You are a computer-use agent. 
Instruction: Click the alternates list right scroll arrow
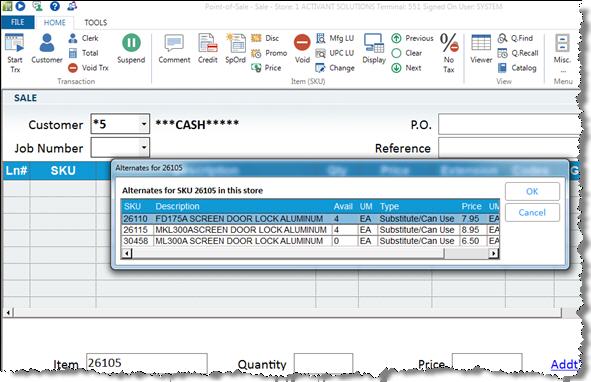tap(493, 253)
